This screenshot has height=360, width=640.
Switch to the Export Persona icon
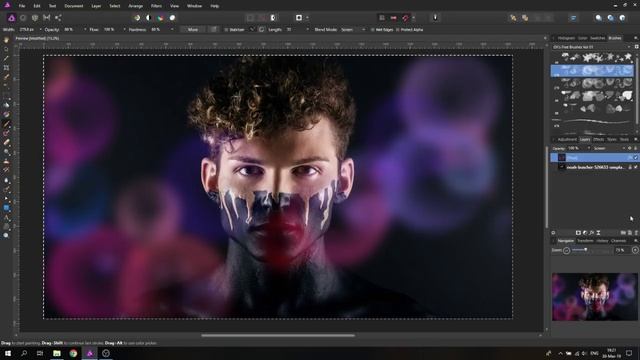(x=58, y=18)
